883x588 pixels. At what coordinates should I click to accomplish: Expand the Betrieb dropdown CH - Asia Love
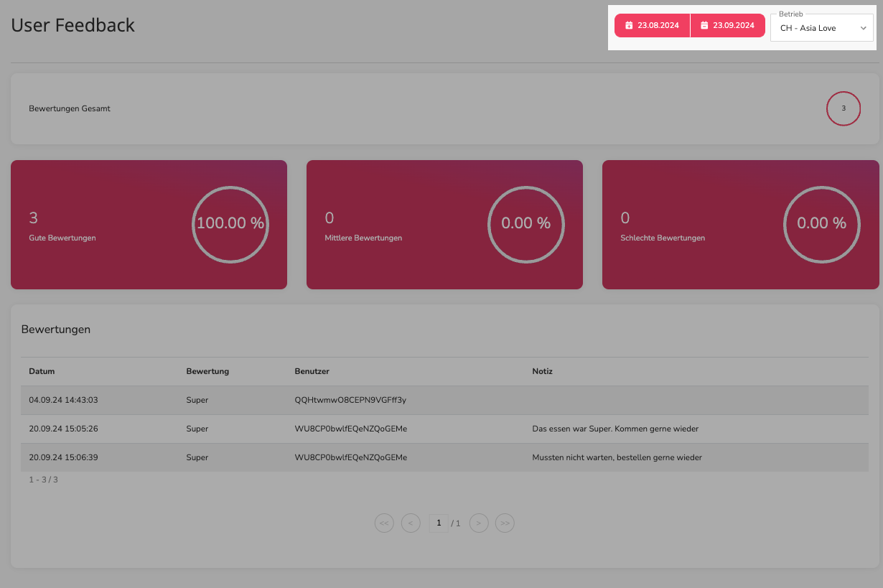pyautogui.click(x=822, y=28)
